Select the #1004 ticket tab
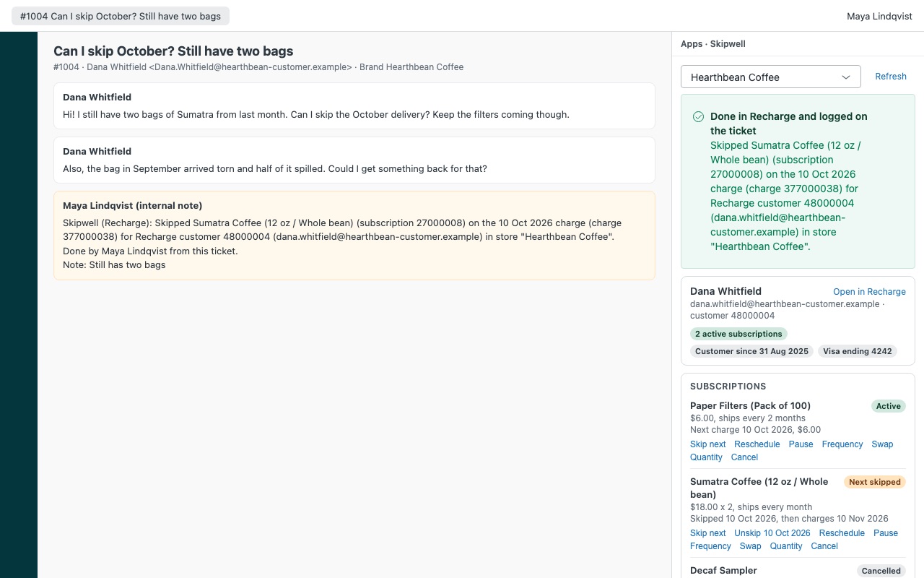The image size is (924, 578). (x=121, y=16)
